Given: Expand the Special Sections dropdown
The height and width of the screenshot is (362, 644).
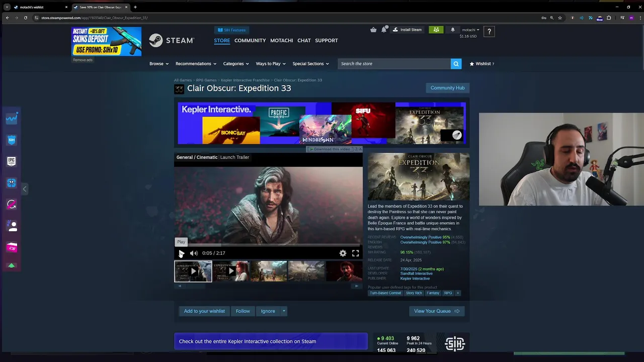Looking at the screenshot, I should point(310,64).
